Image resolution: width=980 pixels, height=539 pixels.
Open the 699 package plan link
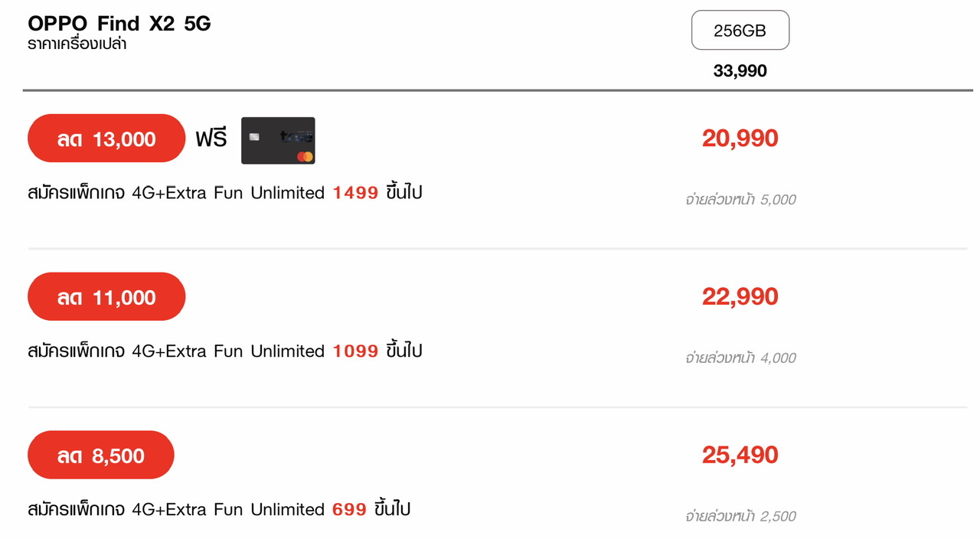pyautogui.click(x=349, y=510)
